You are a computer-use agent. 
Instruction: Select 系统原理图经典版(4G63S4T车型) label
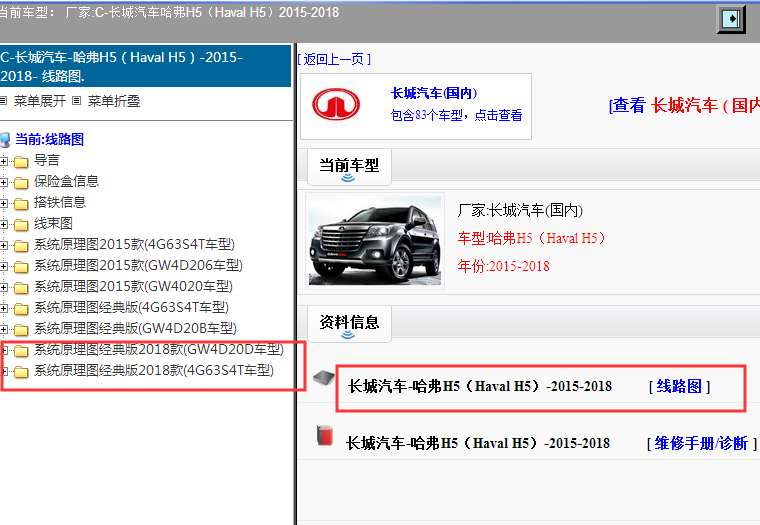click(131, 307)
